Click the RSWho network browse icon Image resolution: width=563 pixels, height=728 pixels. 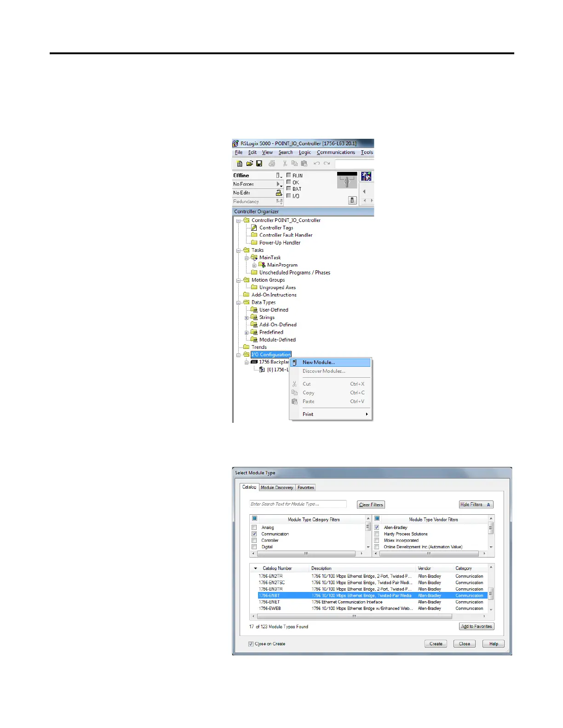[366, 176]
